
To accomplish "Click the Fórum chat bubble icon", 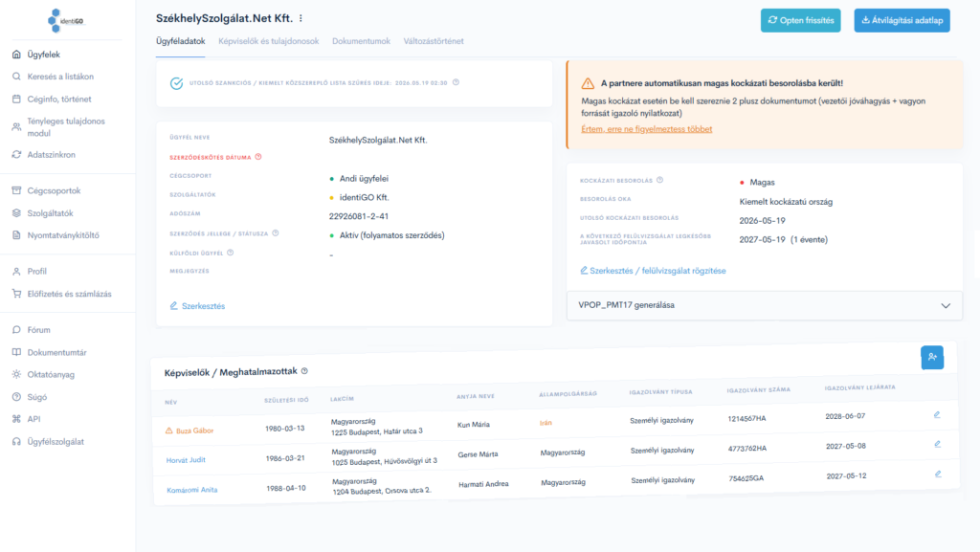I will [16, 330].
